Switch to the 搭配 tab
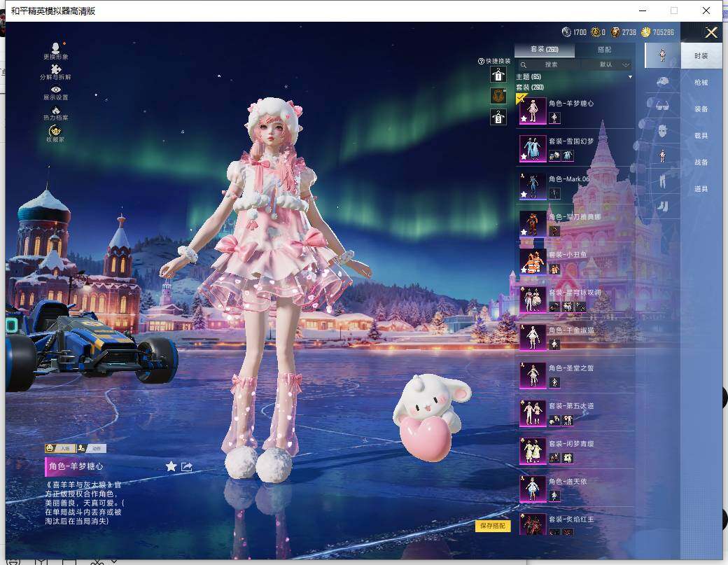 click(604, 49)
